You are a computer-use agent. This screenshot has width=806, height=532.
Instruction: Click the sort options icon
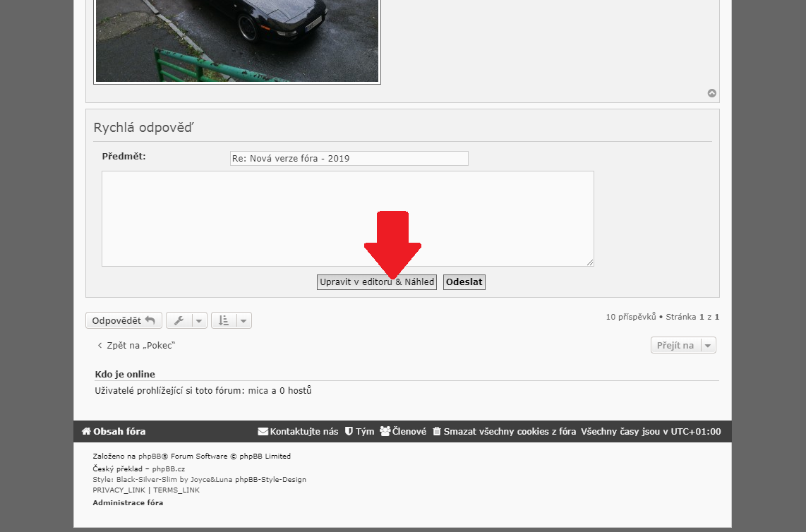[224, 321]
